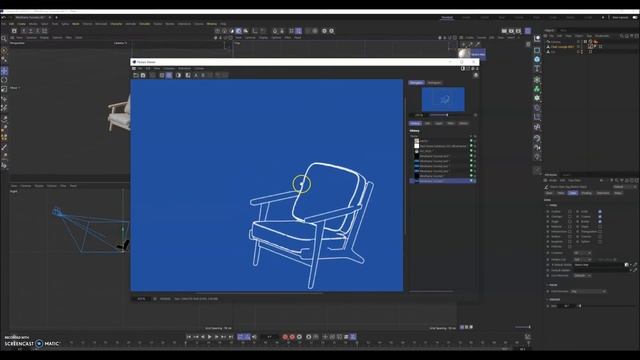Click the Navigator preview thumbnail
640x360 pixels.
443,99
